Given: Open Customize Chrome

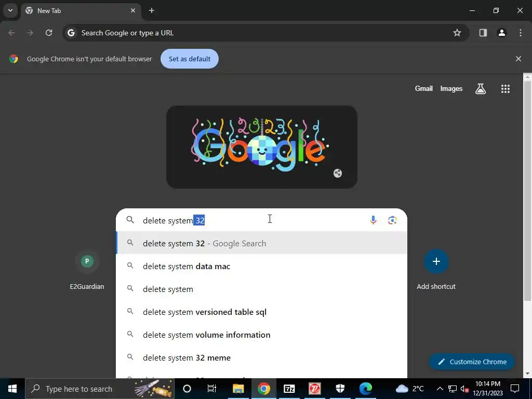Looking at the screenshot, I should pyautogui.click(x=472, y=362).
